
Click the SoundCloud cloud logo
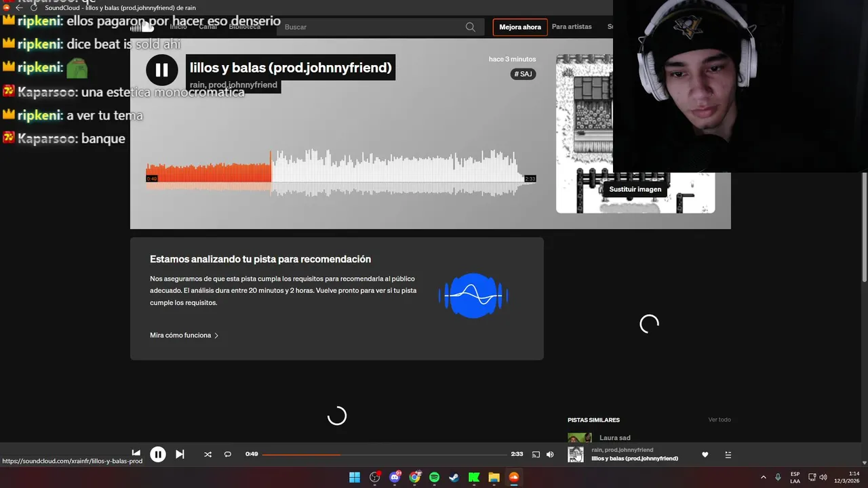click(142, 26)
